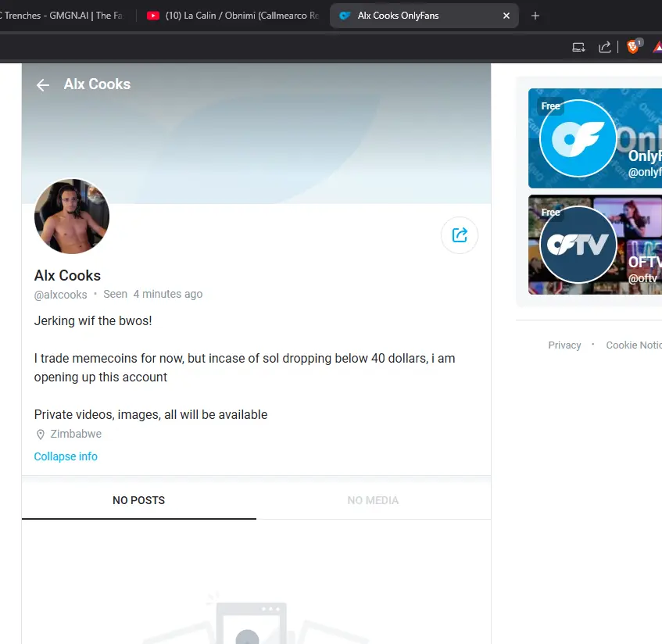Switch to the GMGN.AI Trenches tab
The height and width of the screenshot is (644, 662).
click(63, 16)
